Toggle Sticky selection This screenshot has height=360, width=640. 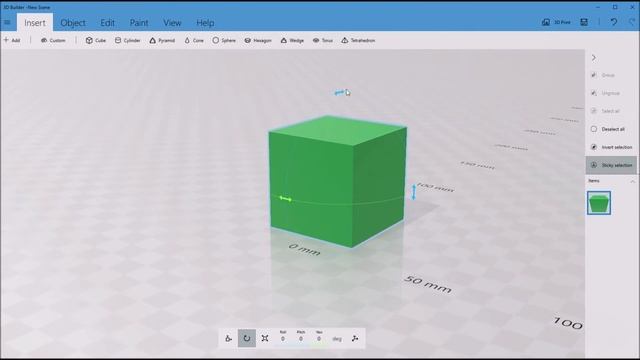(x=611, y=165)
